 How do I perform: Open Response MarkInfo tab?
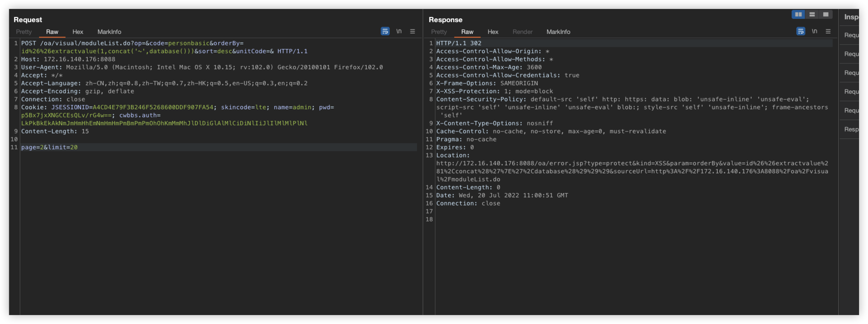point(558,32)
